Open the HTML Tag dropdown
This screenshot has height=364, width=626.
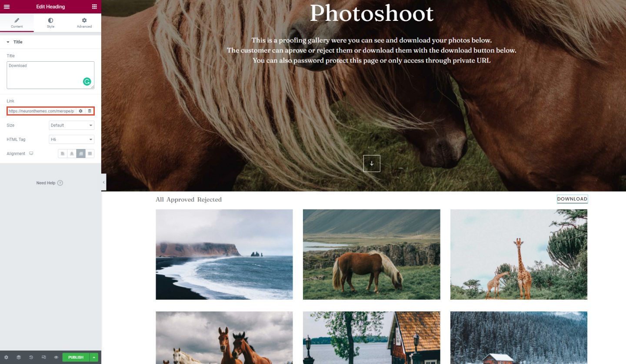pyautogui.click(x=72, y=139)
